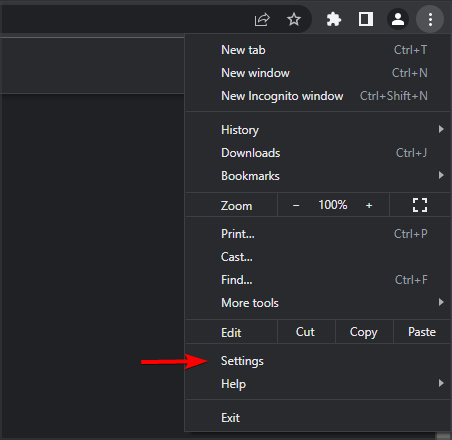Click the three-dot Chrome menu icon

[x=430, y=19]
